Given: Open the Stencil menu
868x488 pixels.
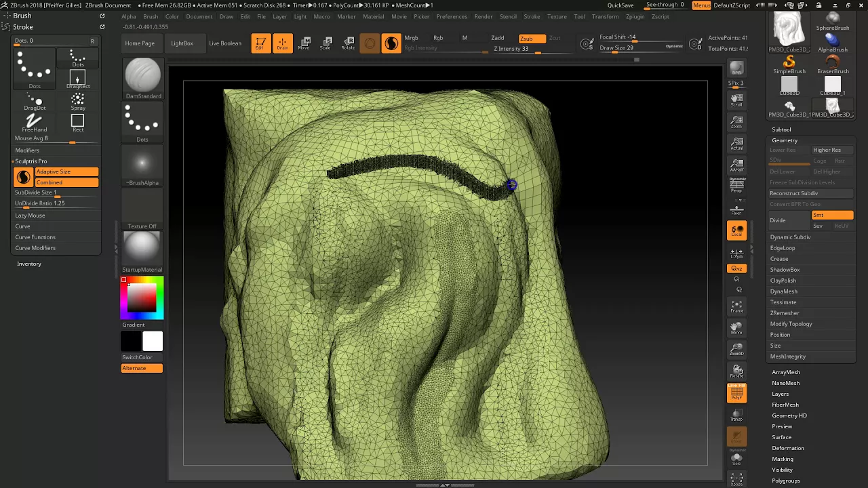Looking at the screenshot, I should 508,16.
